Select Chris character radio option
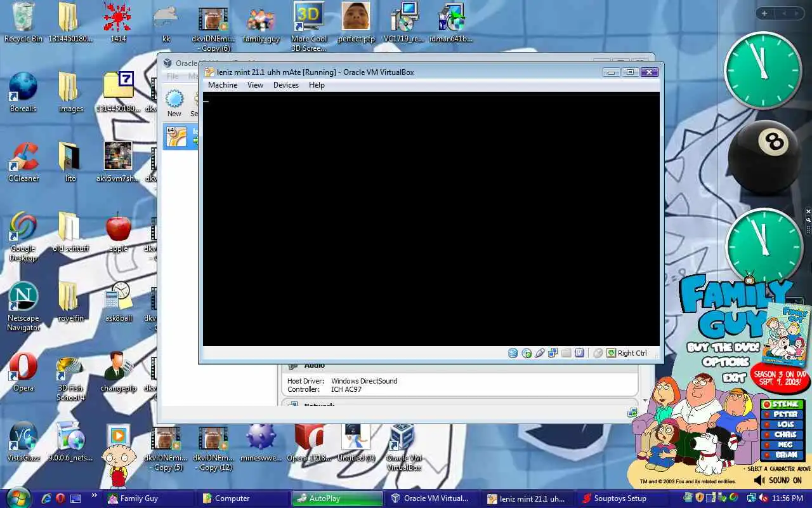812x508 pixels. pyautogui.click(x=782, y=435)
